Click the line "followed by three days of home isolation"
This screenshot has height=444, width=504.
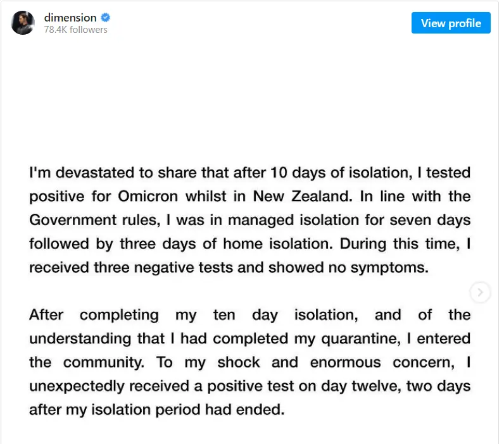click(249, 244)
